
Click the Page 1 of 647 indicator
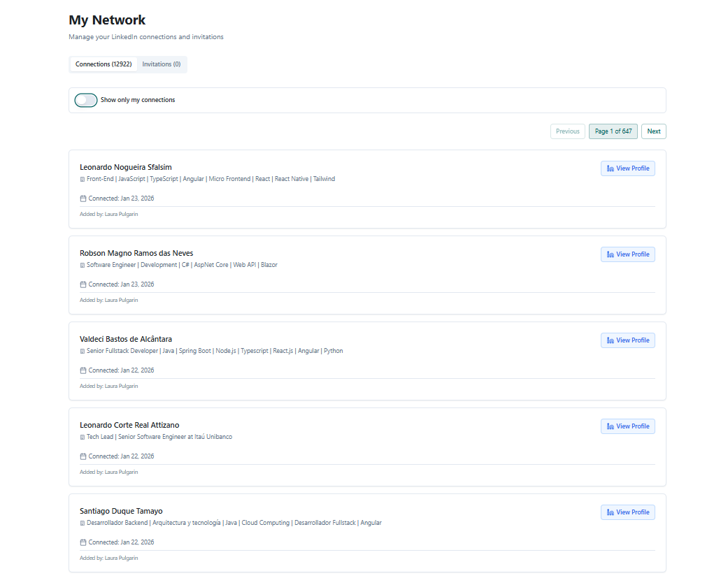click(x=613, y=131)
